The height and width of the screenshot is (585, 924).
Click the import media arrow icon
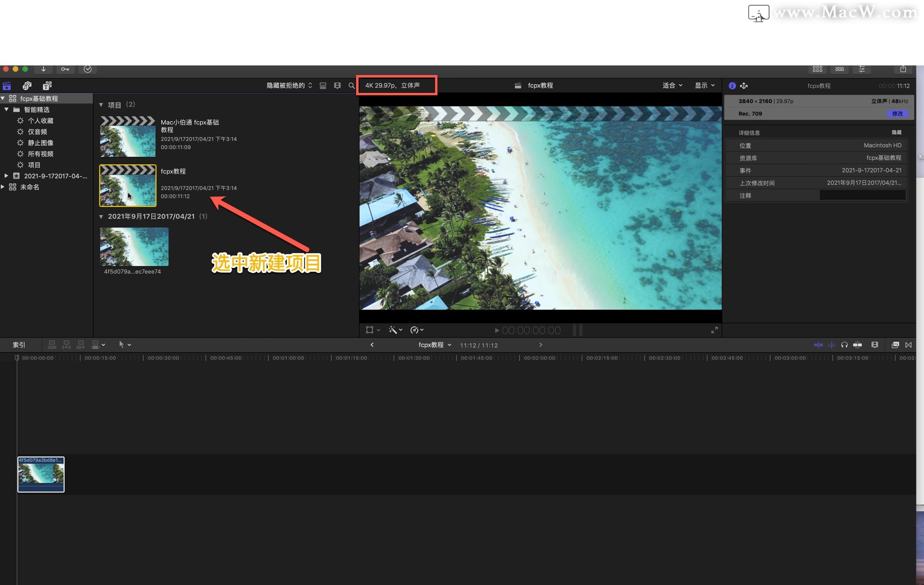43,69
